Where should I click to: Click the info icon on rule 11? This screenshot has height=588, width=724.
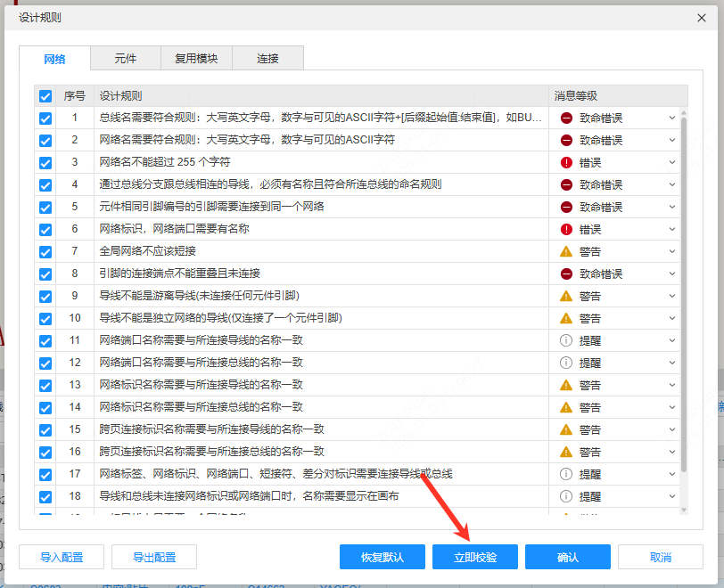coord(567,340)
